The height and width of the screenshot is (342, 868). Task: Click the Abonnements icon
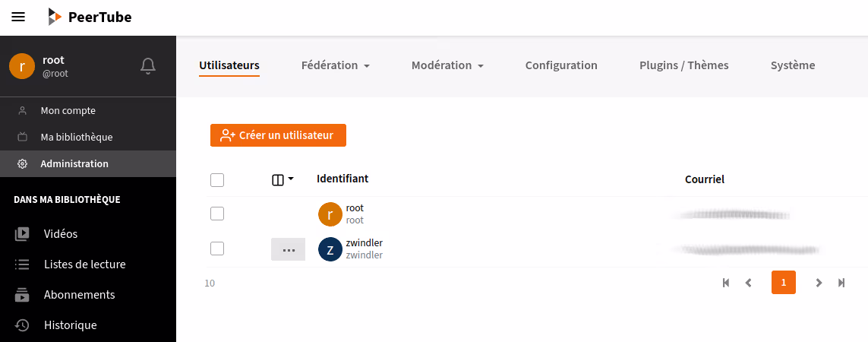coord(22,295)
